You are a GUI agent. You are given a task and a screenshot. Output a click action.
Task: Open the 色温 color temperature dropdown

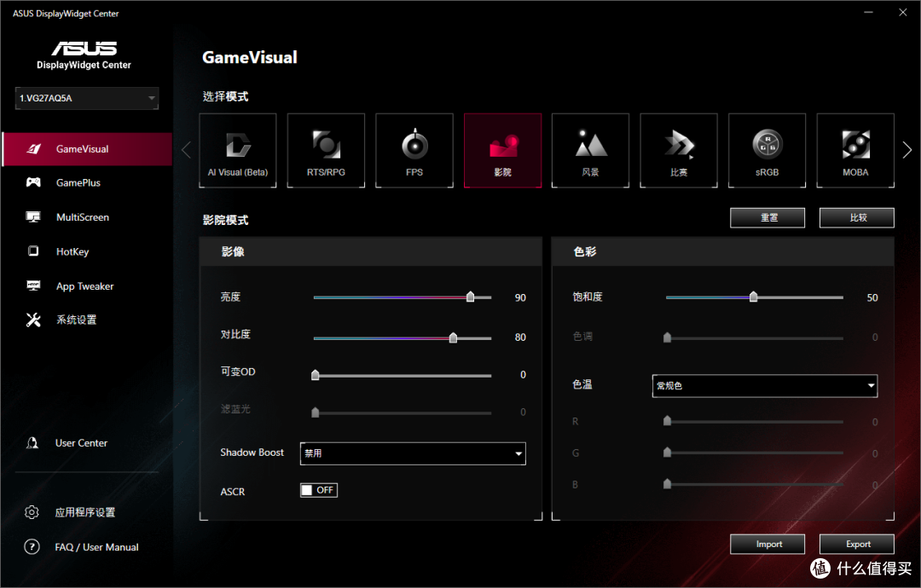point(765,385)
